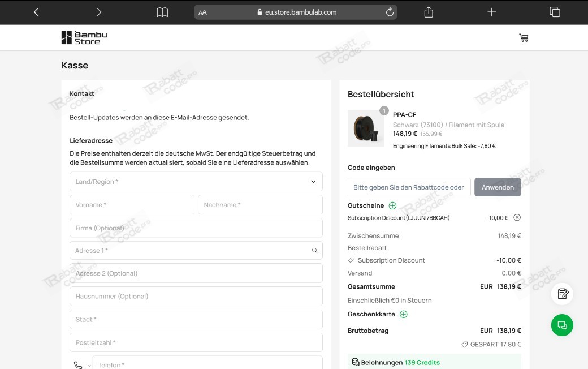Click the search icon in Adresse 1
This screenshot has width=588, height=369.
click(314, 250)
